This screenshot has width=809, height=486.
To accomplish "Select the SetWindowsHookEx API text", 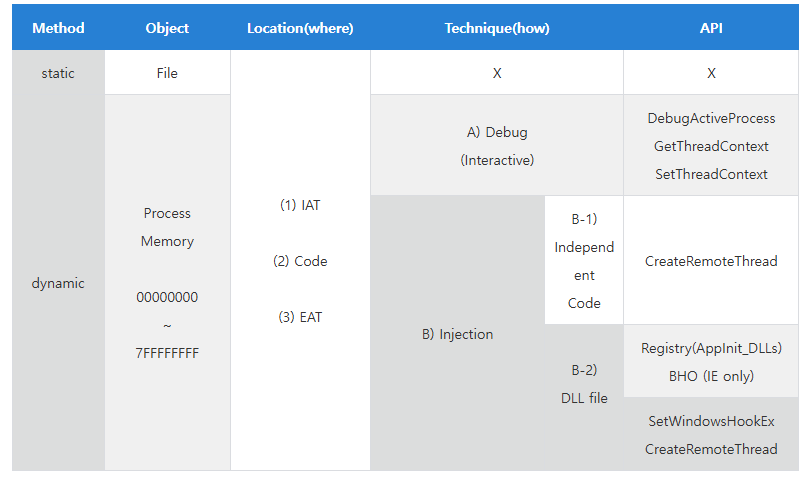I will [711, 421].
